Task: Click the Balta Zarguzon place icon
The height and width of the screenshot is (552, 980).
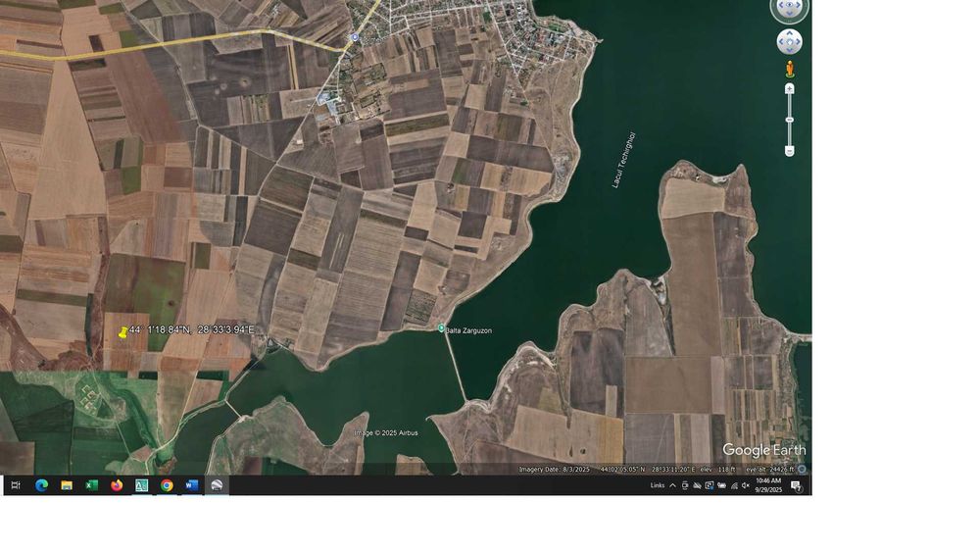Action: (441, 328)
